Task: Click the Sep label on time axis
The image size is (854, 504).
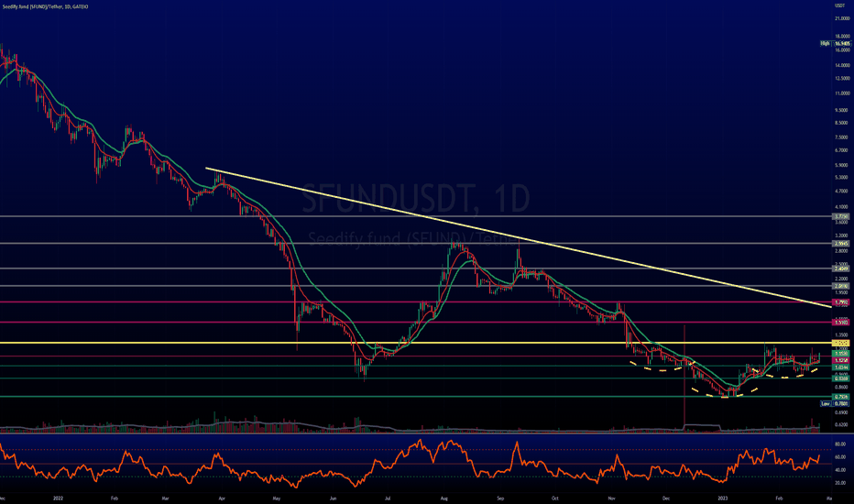Action: point(500,498)
